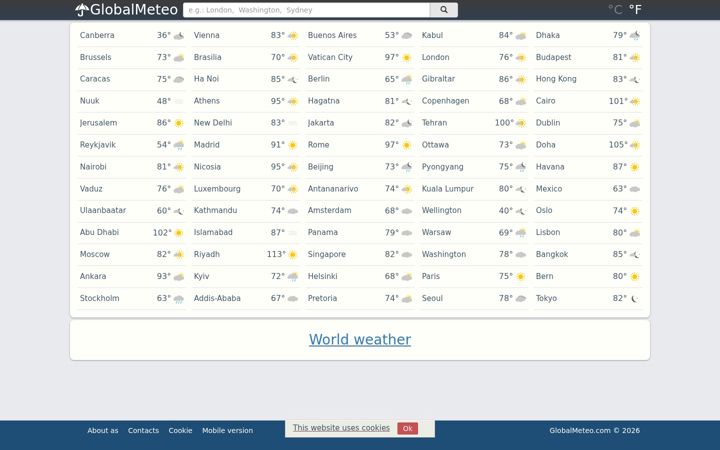Open the Singapore weather link

click(326, 254)
